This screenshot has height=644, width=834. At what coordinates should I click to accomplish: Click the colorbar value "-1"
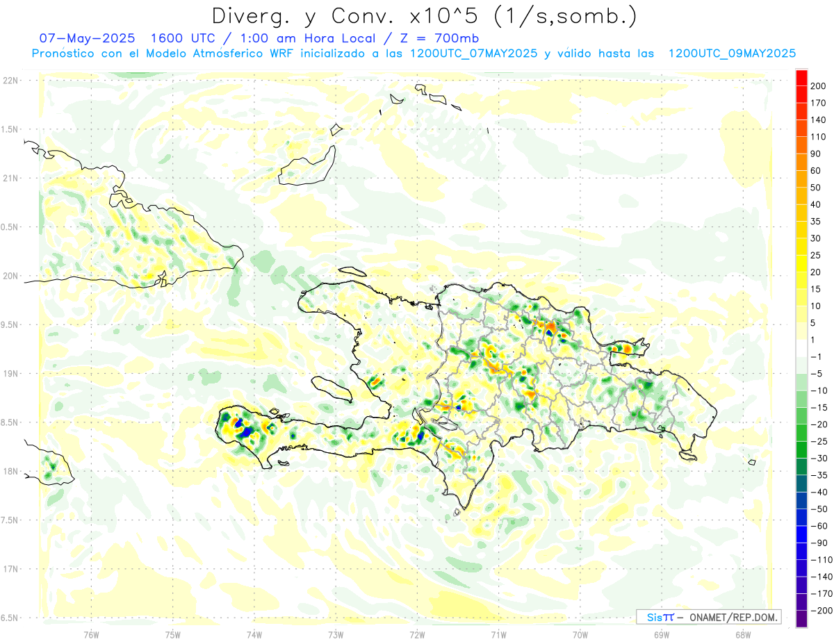(x=817, y=357)
